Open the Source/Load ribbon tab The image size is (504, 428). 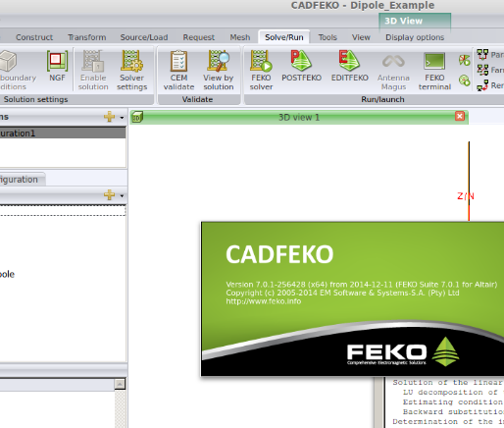pyautogui.click(x=144, y=37)
